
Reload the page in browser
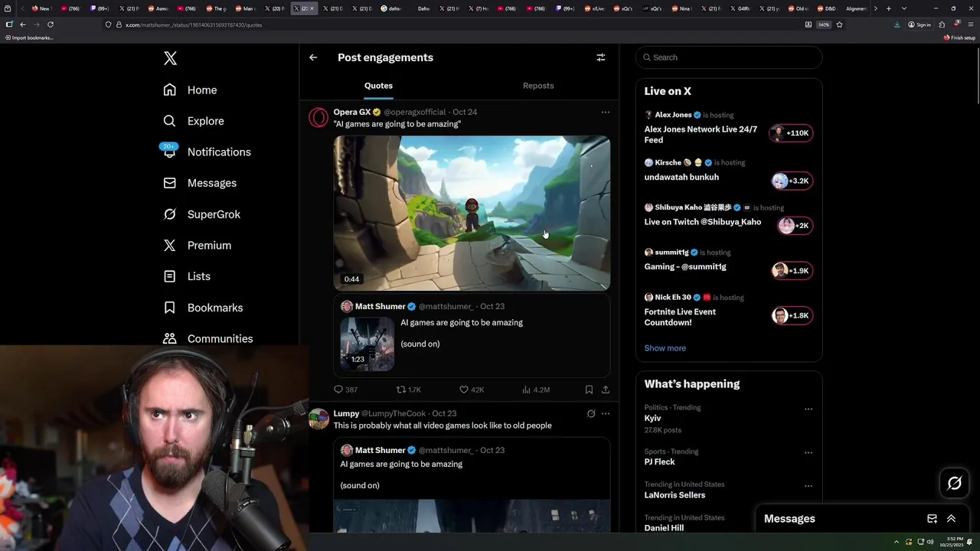pos(51,24)
